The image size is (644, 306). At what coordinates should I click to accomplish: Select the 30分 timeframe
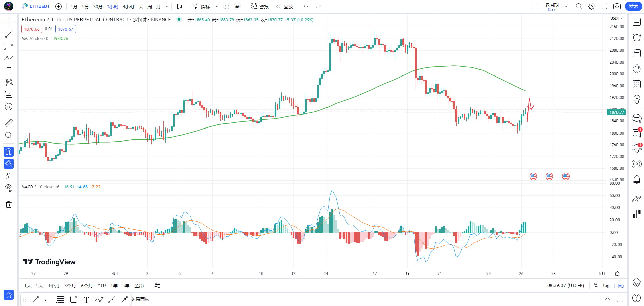(98, 6)
